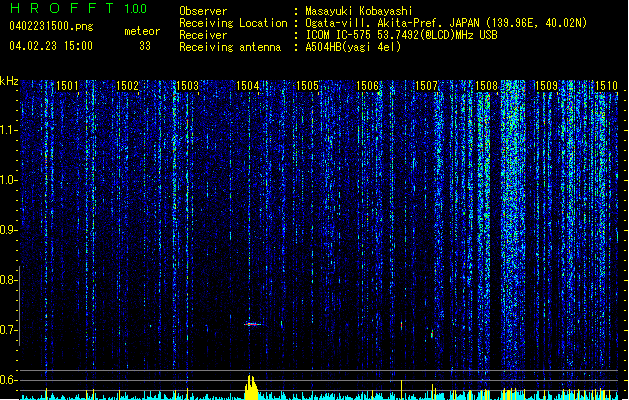Click the Receiving Location field label

[x=233, y=23]
